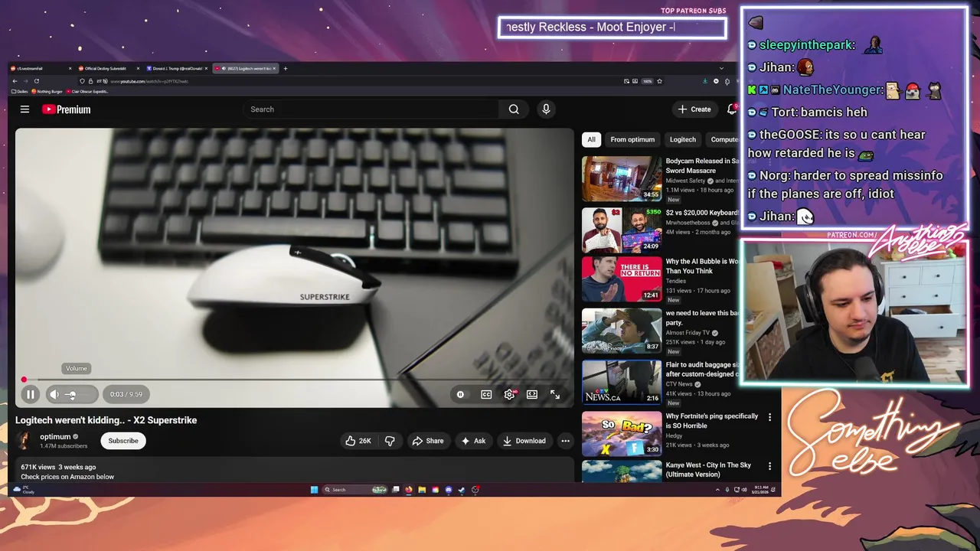Mute the video with the speaker icon
Screen dimensions: 980x551
[x=54, y=394]
